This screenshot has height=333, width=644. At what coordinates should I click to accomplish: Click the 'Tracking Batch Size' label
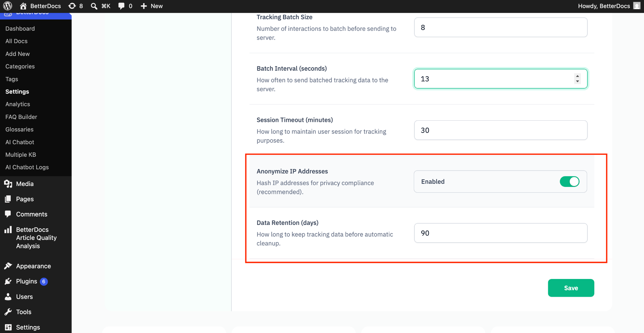coord(284,17)
